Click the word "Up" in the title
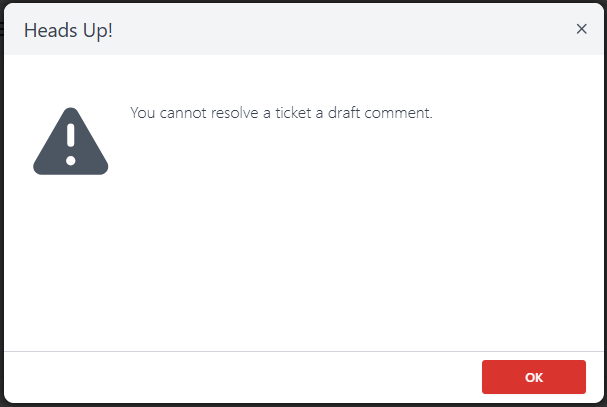The image size is (607, 407). (x=92, y=30)
